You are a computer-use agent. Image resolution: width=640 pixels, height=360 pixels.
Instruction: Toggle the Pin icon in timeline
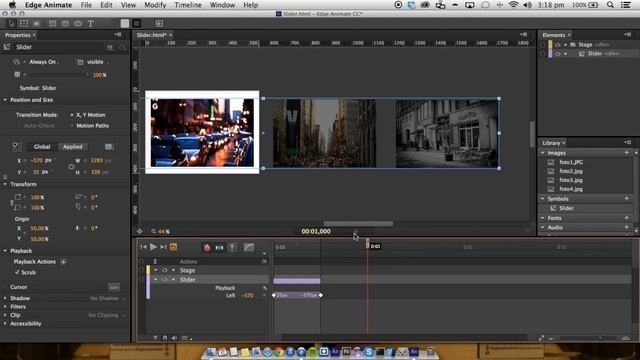pos(232,247)
